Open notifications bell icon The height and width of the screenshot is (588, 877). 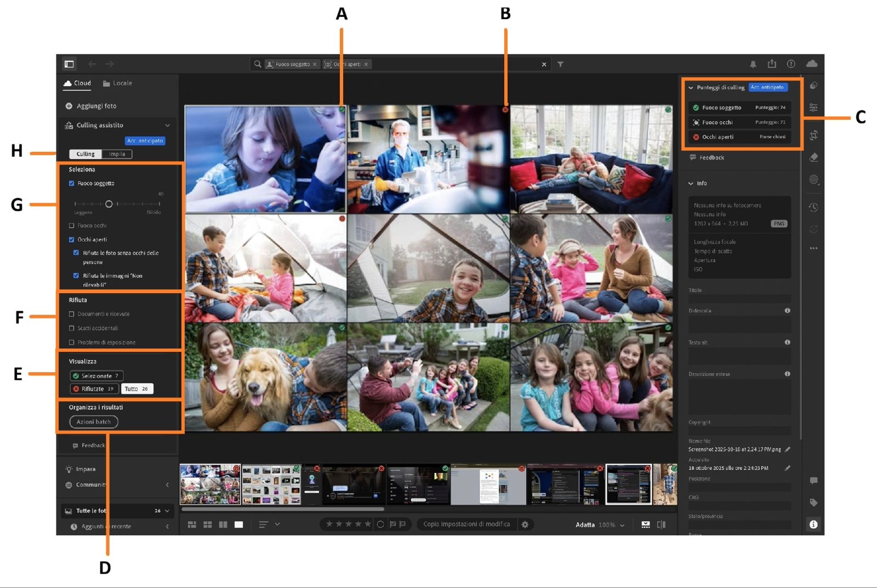click(753, 64)
